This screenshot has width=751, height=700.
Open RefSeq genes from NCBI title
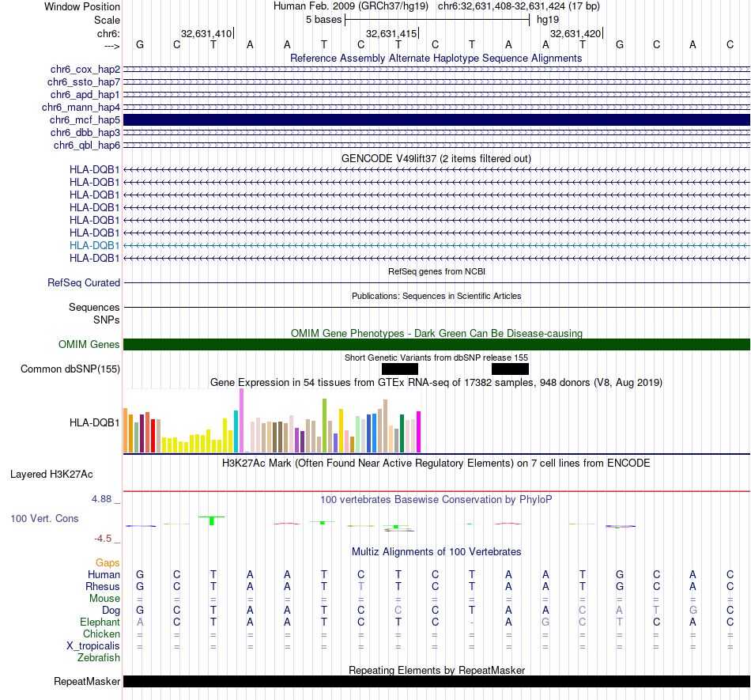[x=436, y=271]
